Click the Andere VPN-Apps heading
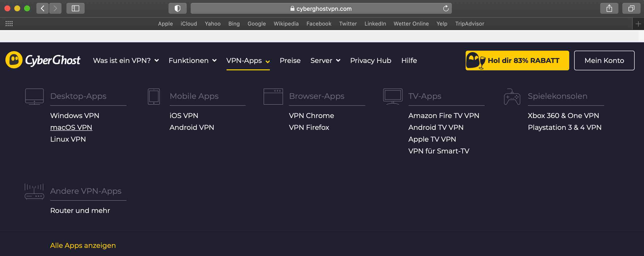644x256 pixels. tap(86, 191)
